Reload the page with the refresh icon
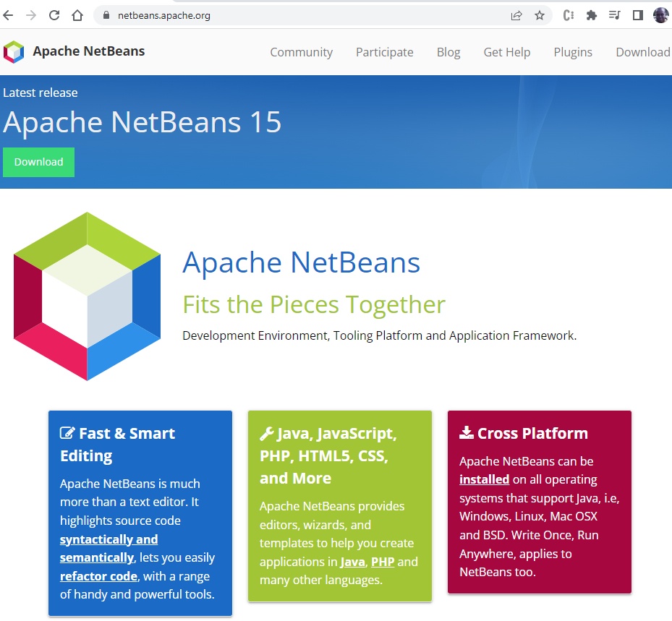This screenshot has height=621, width=672. [54, 16]
